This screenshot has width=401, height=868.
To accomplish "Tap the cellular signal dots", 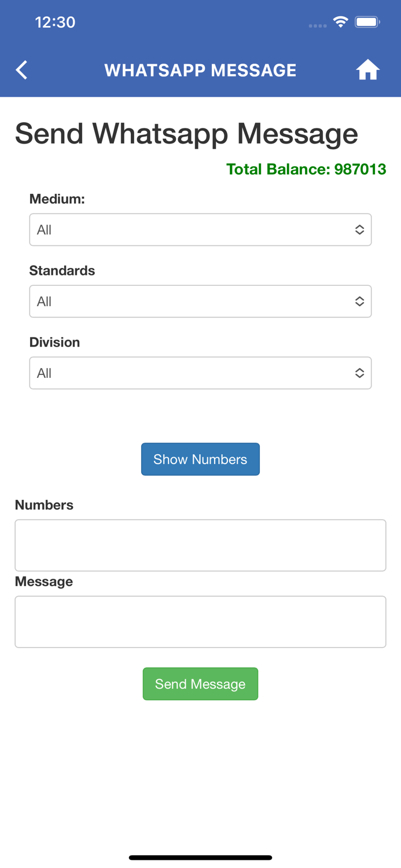I will coord(317,25).
